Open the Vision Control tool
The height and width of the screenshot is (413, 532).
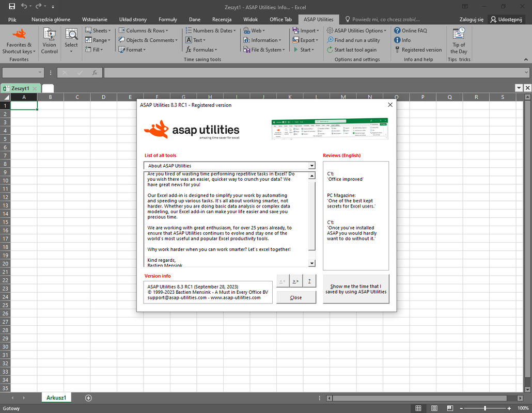49,41
